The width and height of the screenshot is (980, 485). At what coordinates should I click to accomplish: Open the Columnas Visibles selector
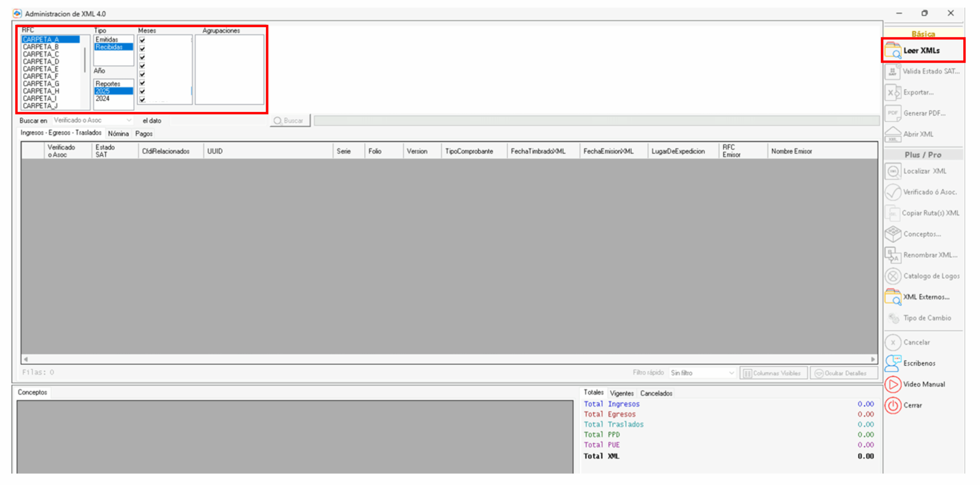[773, 373]
